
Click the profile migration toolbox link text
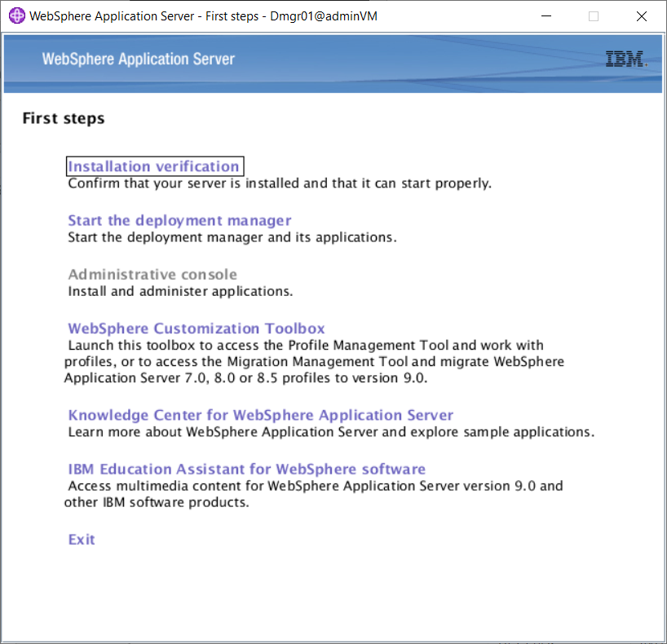tap(195, 328)
